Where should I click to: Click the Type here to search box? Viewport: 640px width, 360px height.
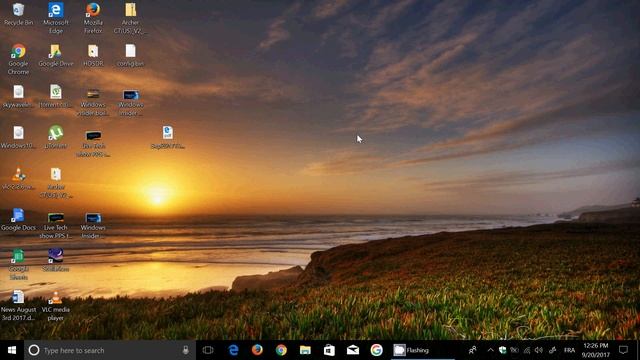click(x=110, y=350)
